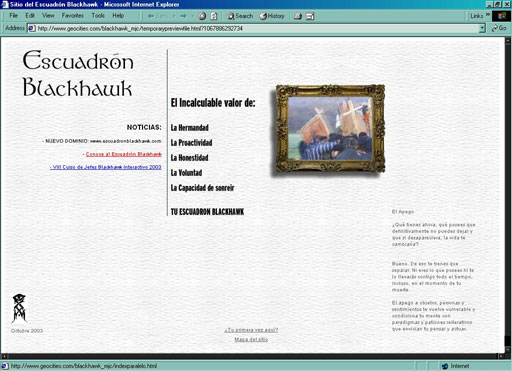
Task: Open the History pane from toolbar
Action: (272, 16)
